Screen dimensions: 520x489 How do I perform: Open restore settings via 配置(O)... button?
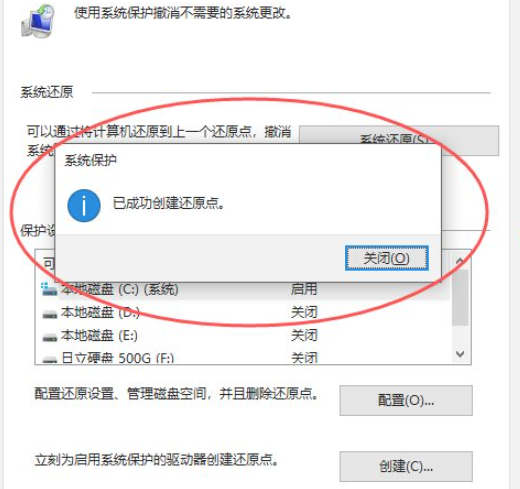[406, 400]
